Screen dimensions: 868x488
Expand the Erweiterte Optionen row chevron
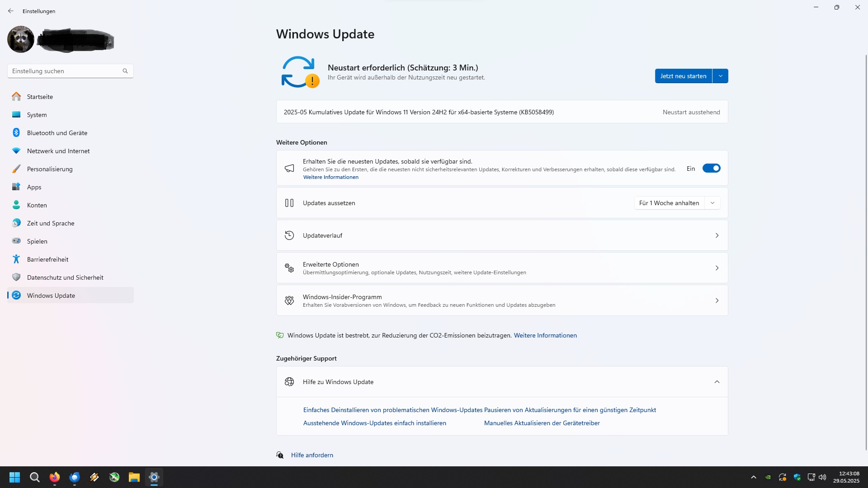pyautogui.click(x=717, y=268)
